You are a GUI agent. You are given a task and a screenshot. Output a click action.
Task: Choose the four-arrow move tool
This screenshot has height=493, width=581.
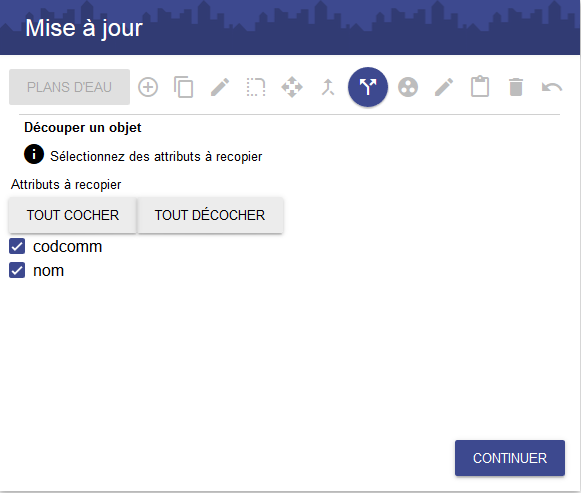[x=292, y=87]
